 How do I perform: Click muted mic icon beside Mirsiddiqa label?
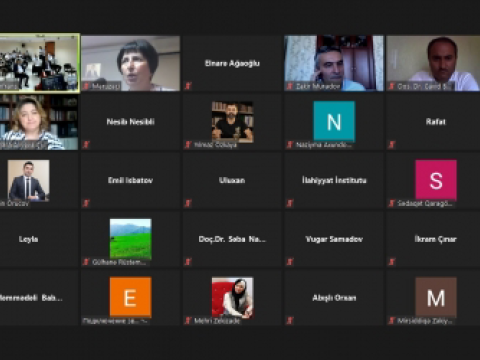click(392, 320)
